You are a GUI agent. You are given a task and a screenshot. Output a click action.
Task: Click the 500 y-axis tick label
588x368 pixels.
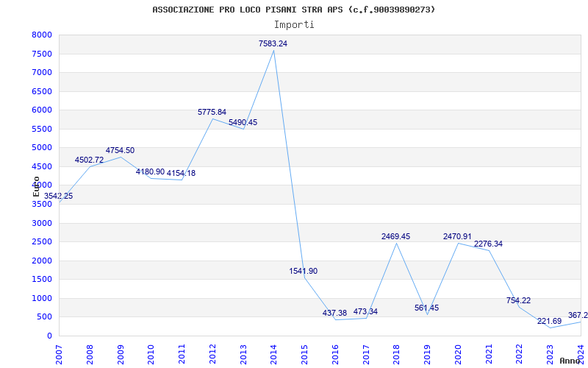[44, 317]
